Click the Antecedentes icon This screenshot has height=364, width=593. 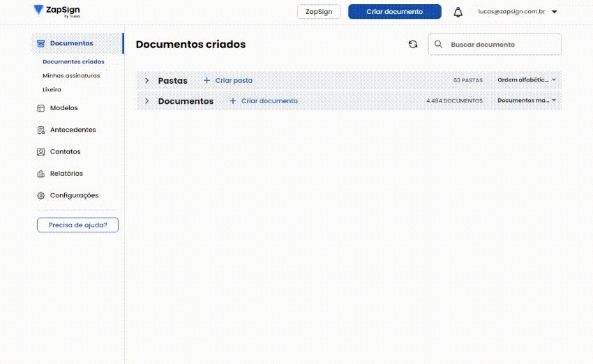pos(41,130)
